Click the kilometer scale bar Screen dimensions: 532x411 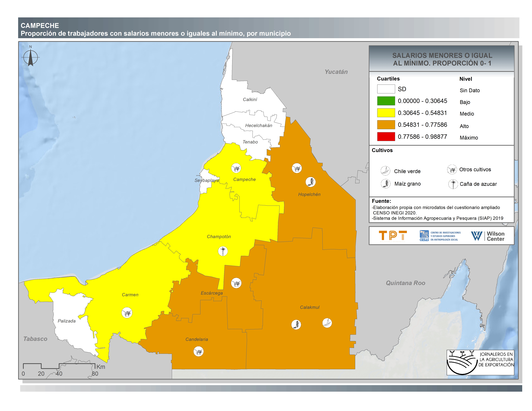pyautogui.click(x=59, y=366)
